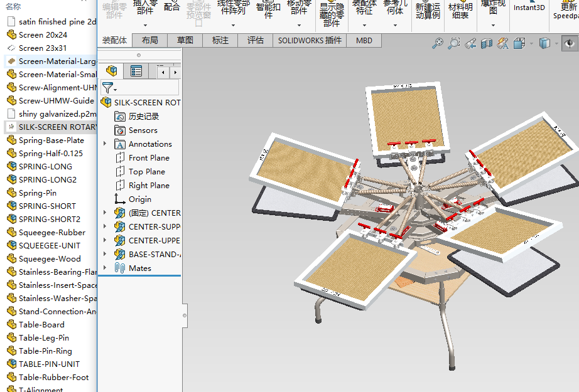The height and width of the screenshot is (392, 579).
Task: Click the feature tree filter funnel icon
Action: click(107, 88)
